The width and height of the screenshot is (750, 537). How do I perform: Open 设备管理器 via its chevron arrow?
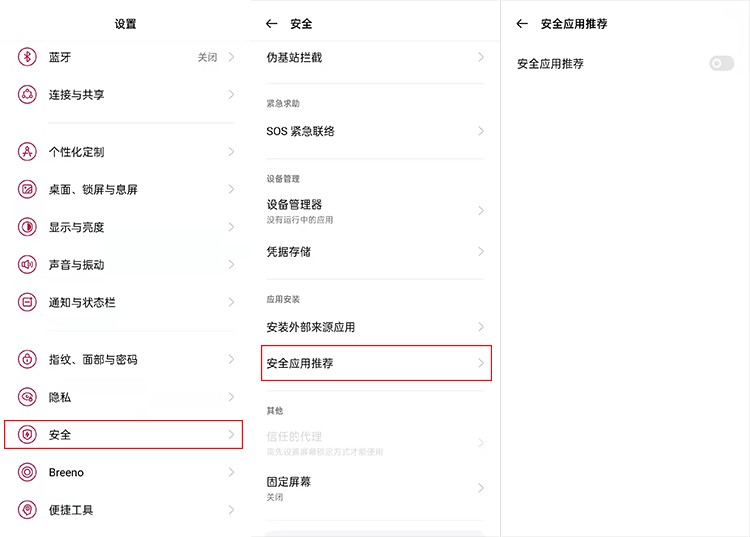click(480, 211)
